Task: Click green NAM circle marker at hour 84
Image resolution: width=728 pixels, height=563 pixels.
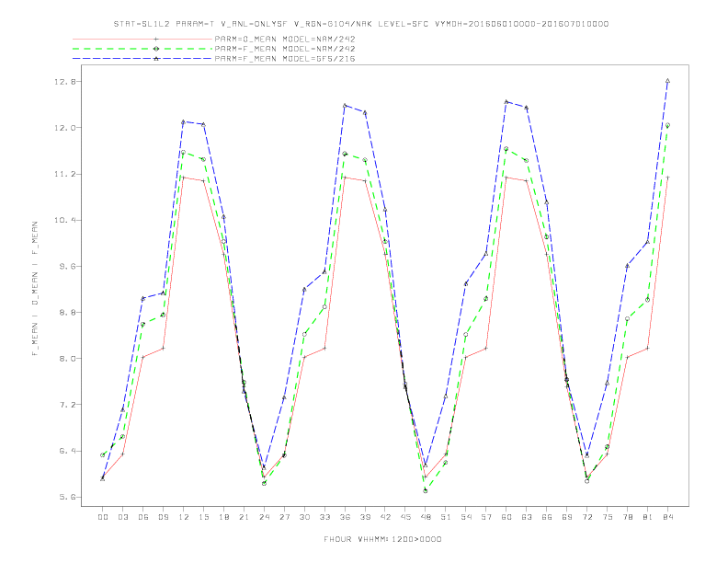Action: point(667,125)
